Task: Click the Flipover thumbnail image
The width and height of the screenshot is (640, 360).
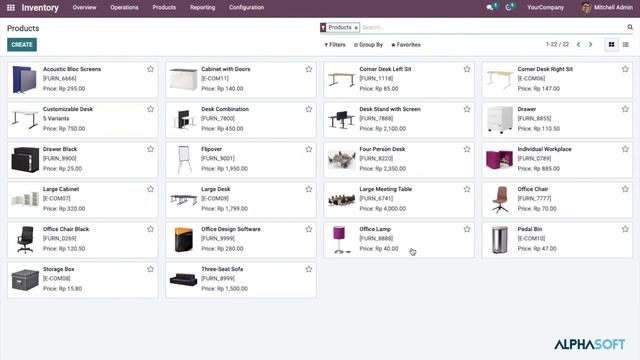Action: pos(183,160)
